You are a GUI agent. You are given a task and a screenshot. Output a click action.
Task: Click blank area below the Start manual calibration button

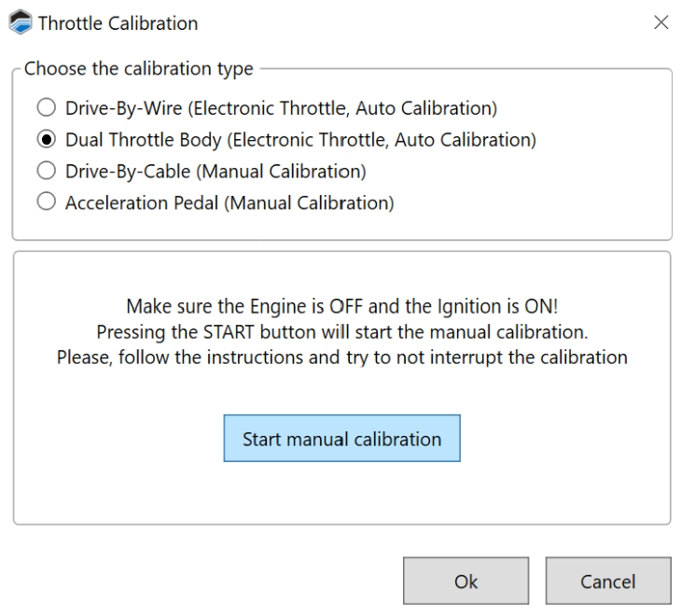[341, 493]
